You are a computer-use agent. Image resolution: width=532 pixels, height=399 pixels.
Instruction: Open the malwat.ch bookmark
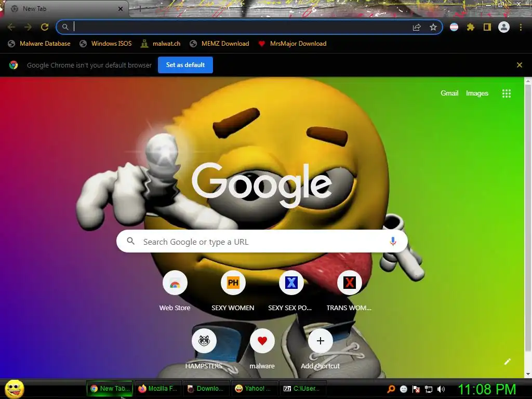click(x=161, y=44)
